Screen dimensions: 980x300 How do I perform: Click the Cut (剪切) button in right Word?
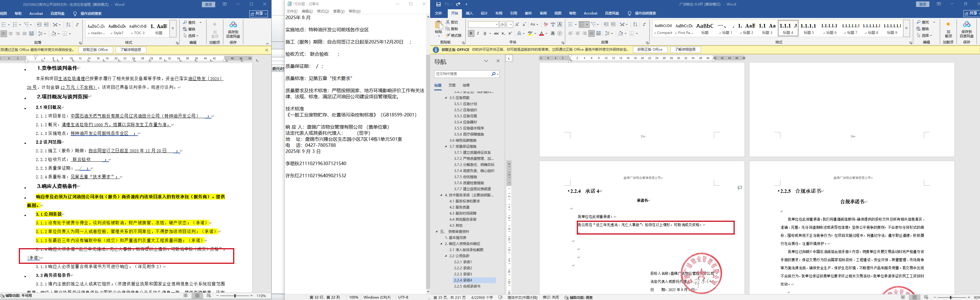click(452, 22)
